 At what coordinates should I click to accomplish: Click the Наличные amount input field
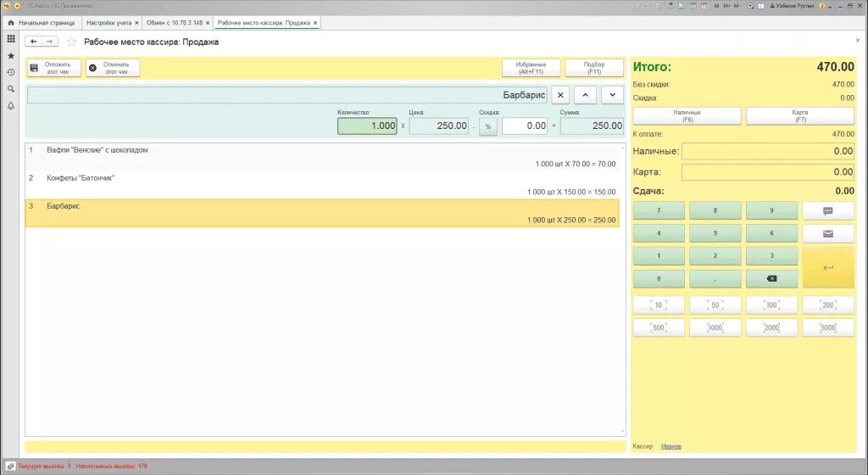(x=768, y=151)
